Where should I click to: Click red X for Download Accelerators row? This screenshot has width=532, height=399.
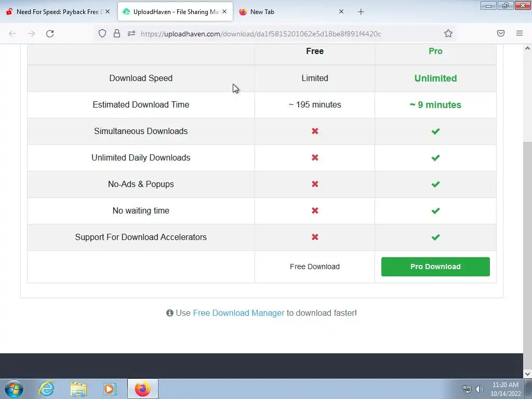(x=315, y=237)
